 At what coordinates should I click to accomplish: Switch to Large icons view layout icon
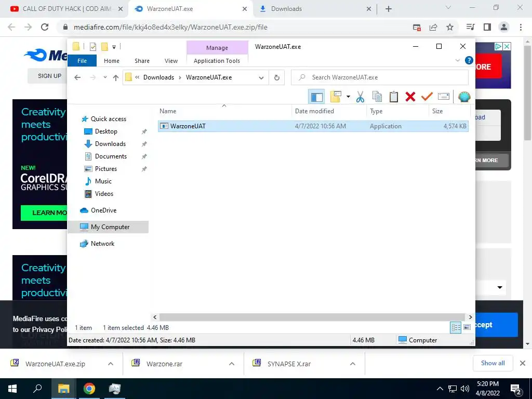pyautogui.click(x=467, y=327)
